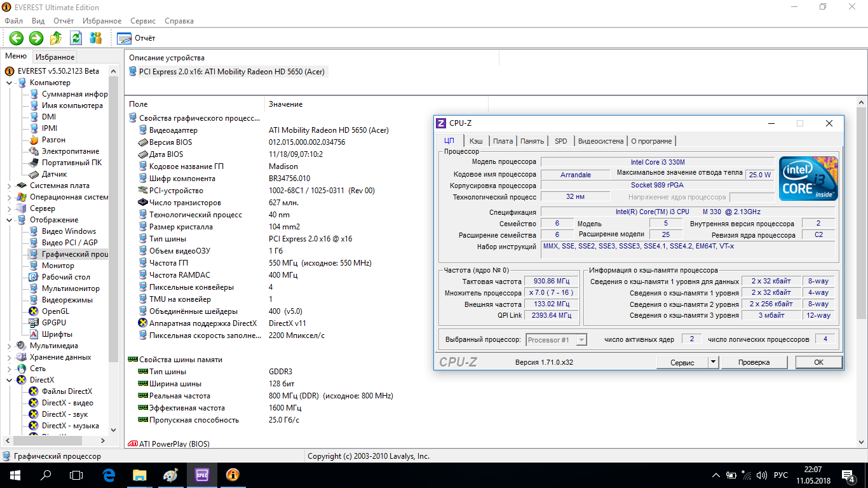Open IPMI tree item

click(43, 128)
